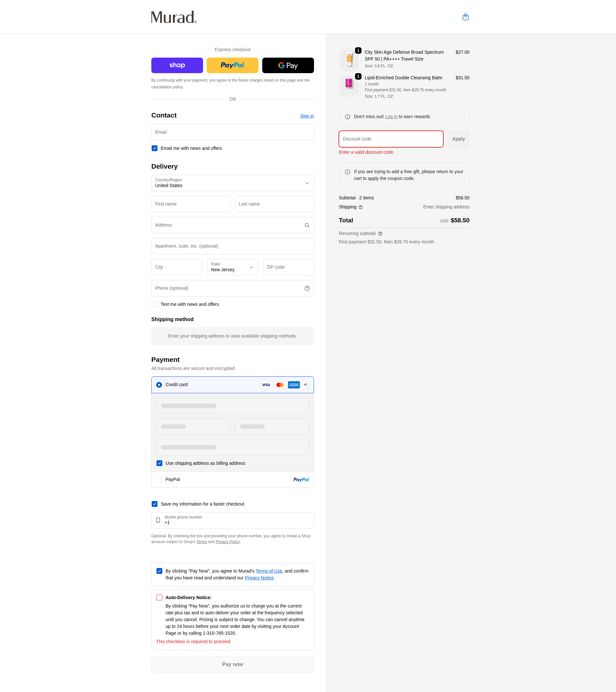The height and width of the screenshot is (692, 616).
Task: Click the +5 more card types badge
Action: pyautogui.click(x=305, y=385)
